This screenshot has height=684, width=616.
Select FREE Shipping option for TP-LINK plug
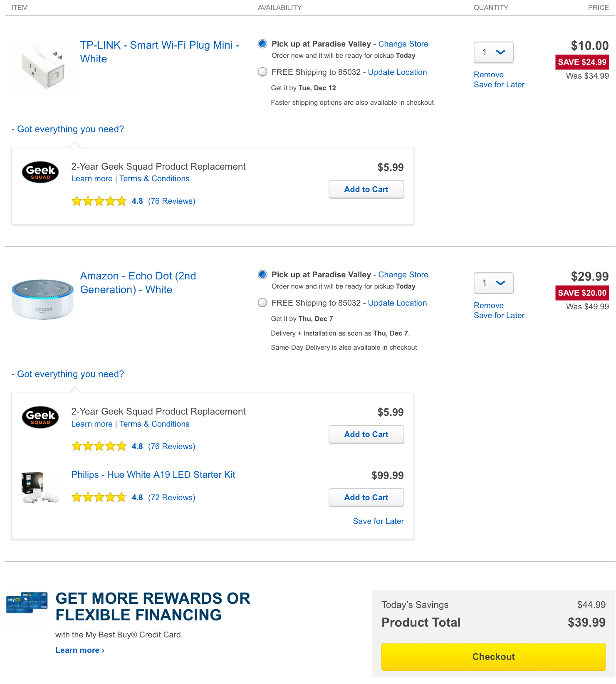click(262, 72)
